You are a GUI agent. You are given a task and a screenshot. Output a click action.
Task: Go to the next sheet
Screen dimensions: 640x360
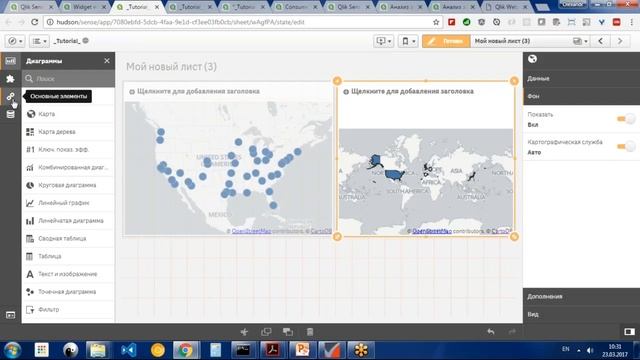(620, 41)
